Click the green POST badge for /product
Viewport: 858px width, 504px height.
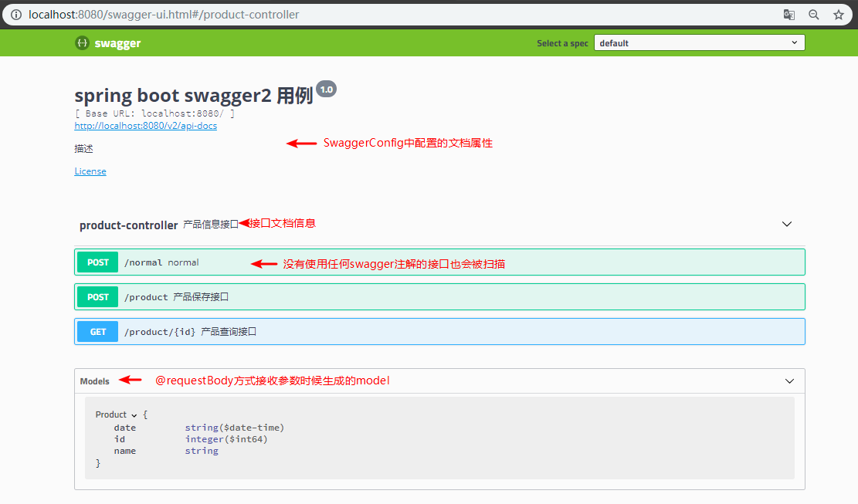pyautogui.click(x=98, y=297)
